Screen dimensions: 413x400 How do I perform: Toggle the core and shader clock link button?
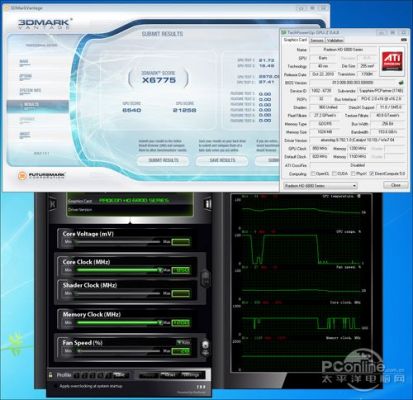(206, 278)
